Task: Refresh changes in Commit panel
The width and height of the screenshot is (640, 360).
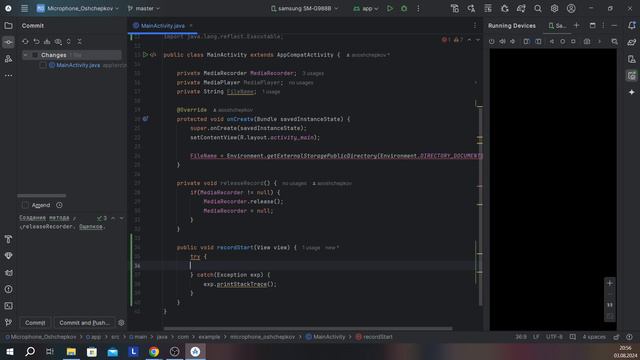Action: pos(25,42)
